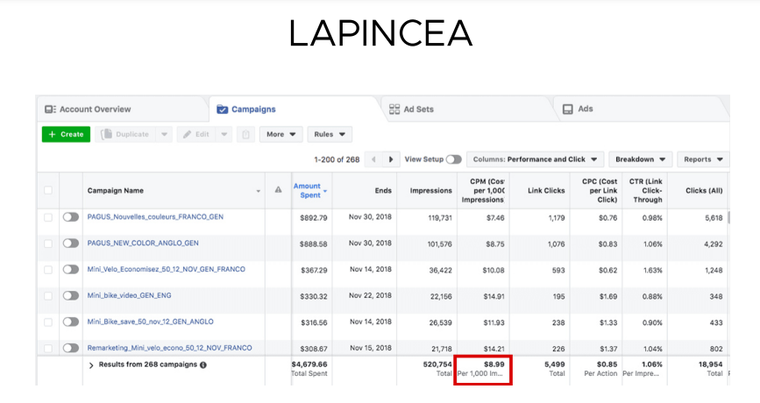Switch to the Ads tab
Viewport: 760px width, 403px height.
pos(578,109)
